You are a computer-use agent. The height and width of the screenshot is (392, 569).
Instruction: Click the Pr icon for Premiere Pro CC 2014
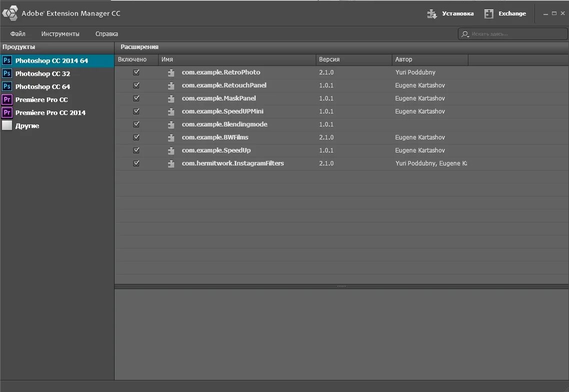click(x=7, y=112)
